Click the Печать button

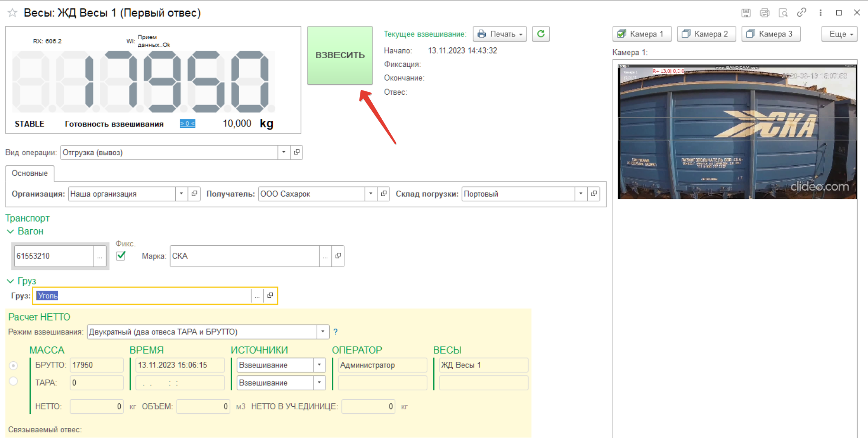[x=500, y=34]
